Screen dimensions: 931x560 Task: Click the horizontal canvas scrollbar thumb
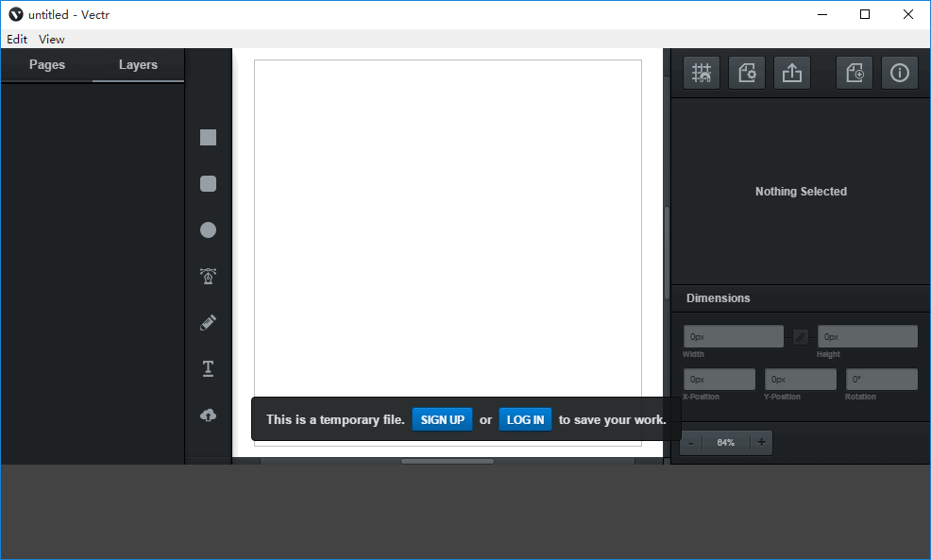click(x=448, y=462)
